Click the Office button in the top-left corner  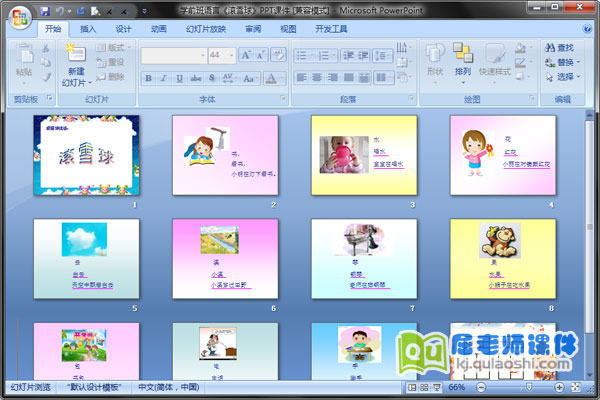(17, 17)
